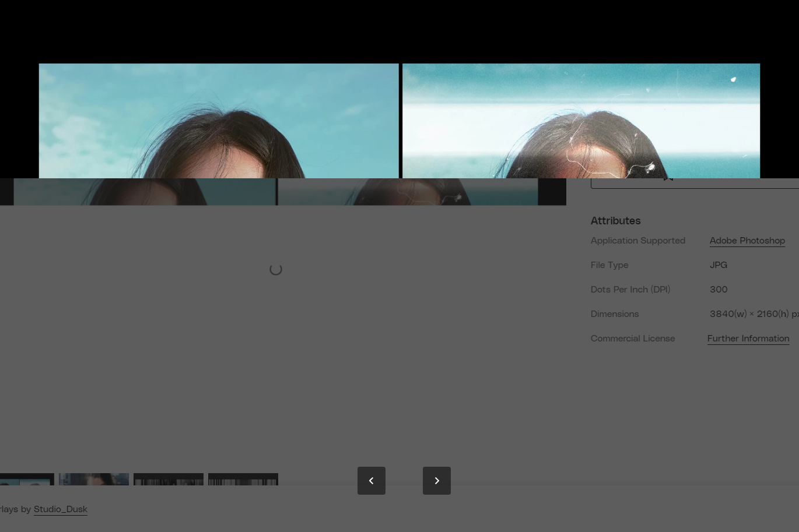Open the Studio_Dusk author link
Image resolution: width=799 pixels, height=532 pixels.
pyautogui.click(x=61, y=509)
